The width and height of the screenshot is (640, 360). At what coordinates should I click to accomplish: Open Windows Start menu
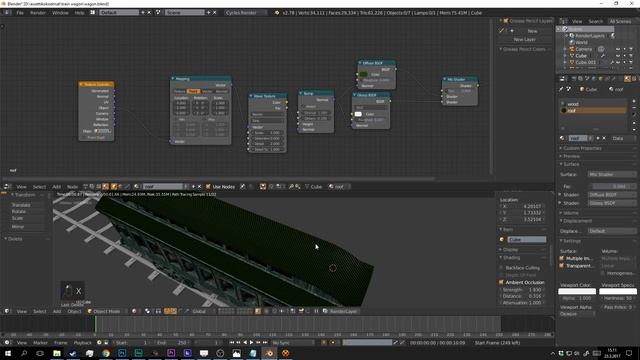tap(8, 353)
